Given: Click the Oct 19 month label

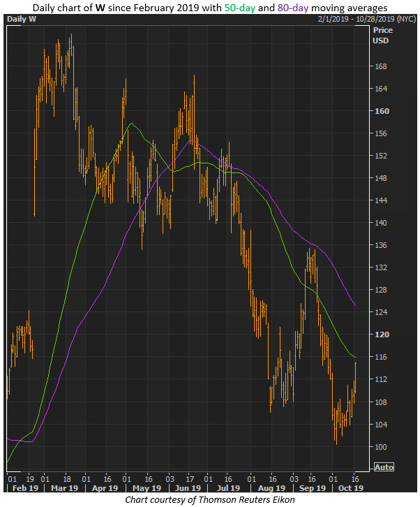Looking at the screenshot, I should (x=350, y=488).
